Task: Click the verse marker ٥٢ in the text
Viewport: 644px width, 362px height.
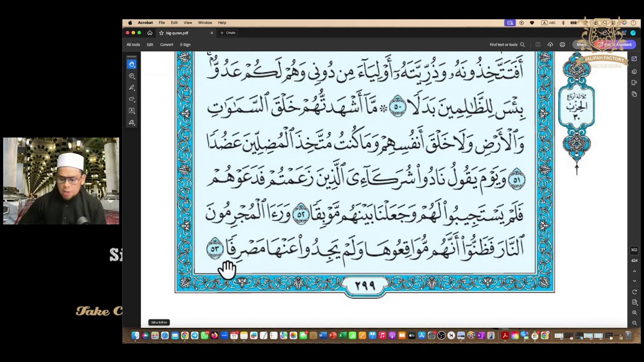Action: [300, 215]
